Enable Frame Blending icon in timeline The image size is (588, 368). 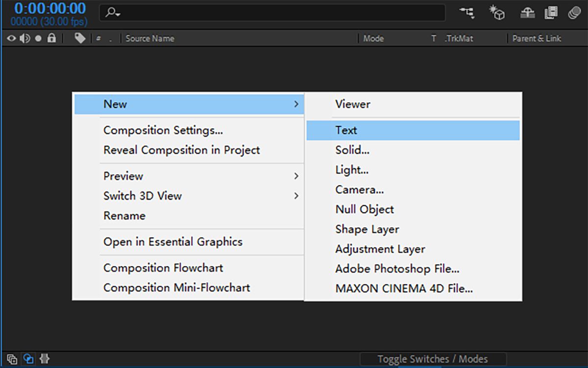coord(551,13)
